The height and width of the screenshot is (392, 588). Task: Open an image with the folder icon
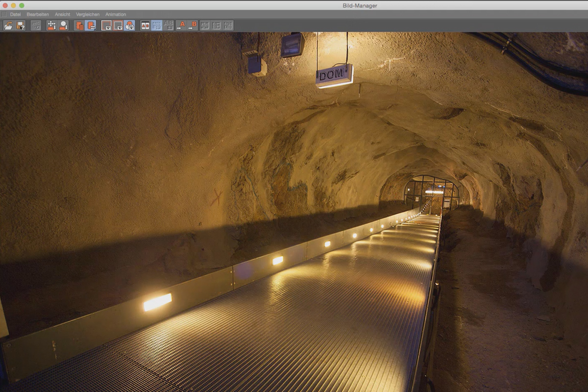tap(8, 25)
